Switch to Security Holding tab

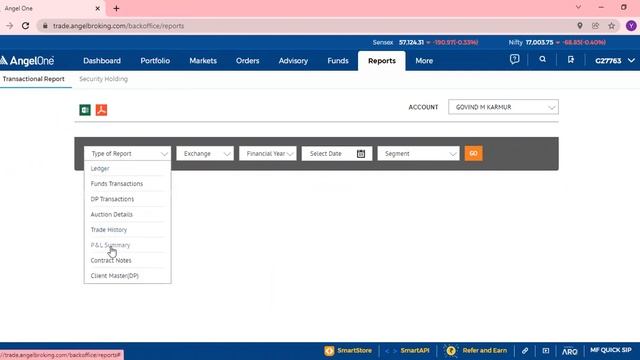103,79
